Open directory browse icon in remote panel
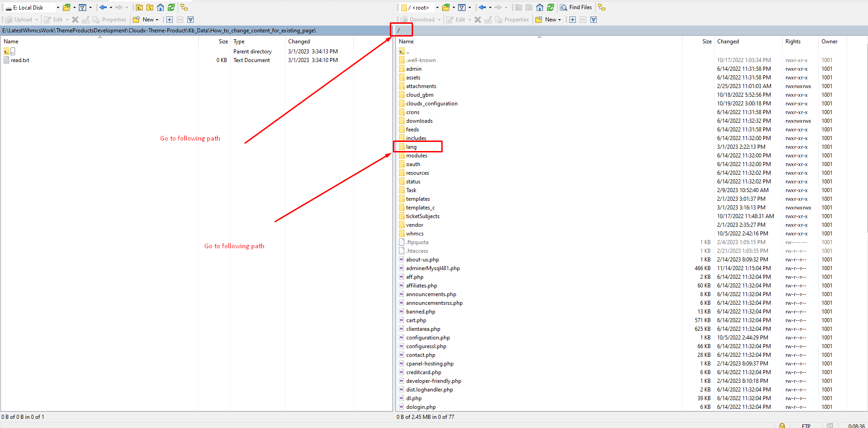The width and height of the screenshot is (868, 428). (x=446, y=7)
